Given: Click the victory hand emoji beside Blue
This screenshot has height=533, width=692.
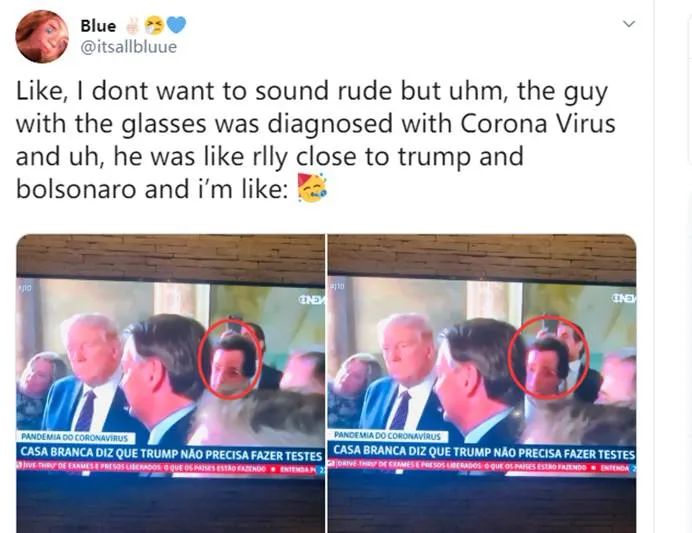Looking at the screenshot, I should [x=132, y=26].
